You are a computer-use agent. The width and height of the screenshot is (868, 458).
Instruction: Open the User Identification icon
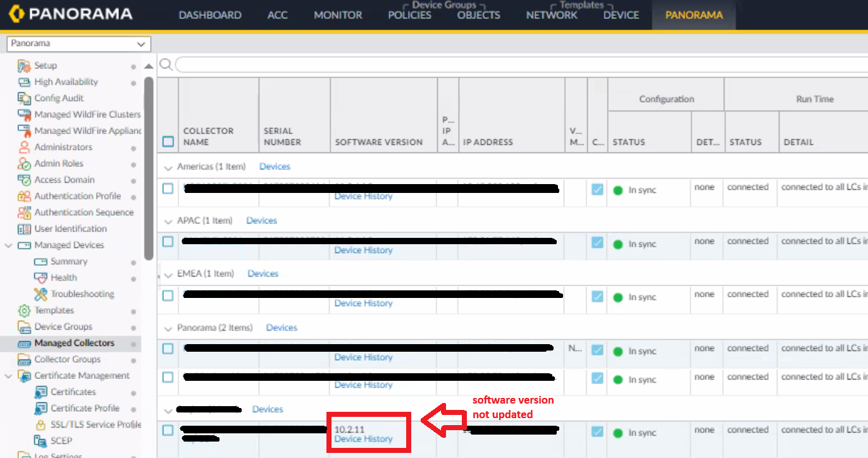24,229
